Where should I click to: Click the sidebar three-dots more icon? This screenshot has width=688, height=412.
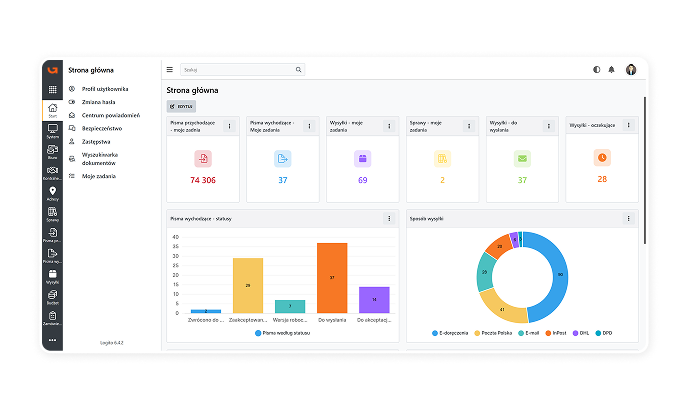point(52,340)
